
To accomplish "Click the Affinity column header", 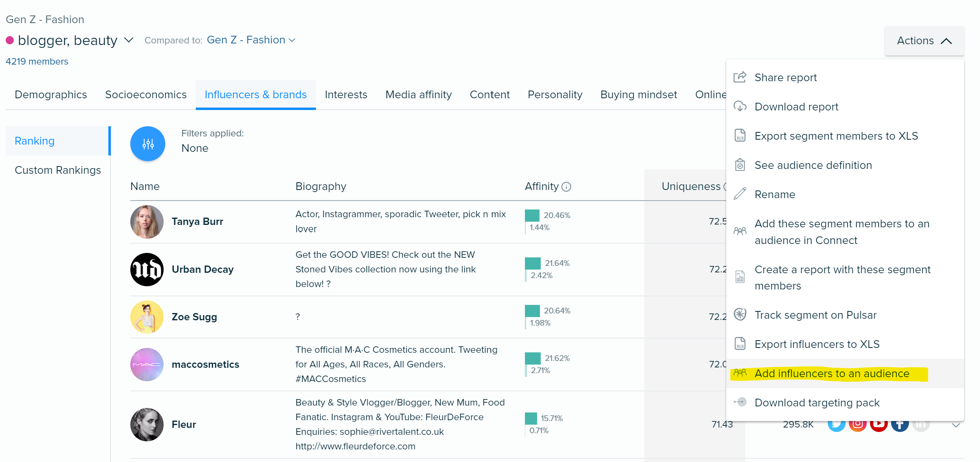I will coord(542,186).
